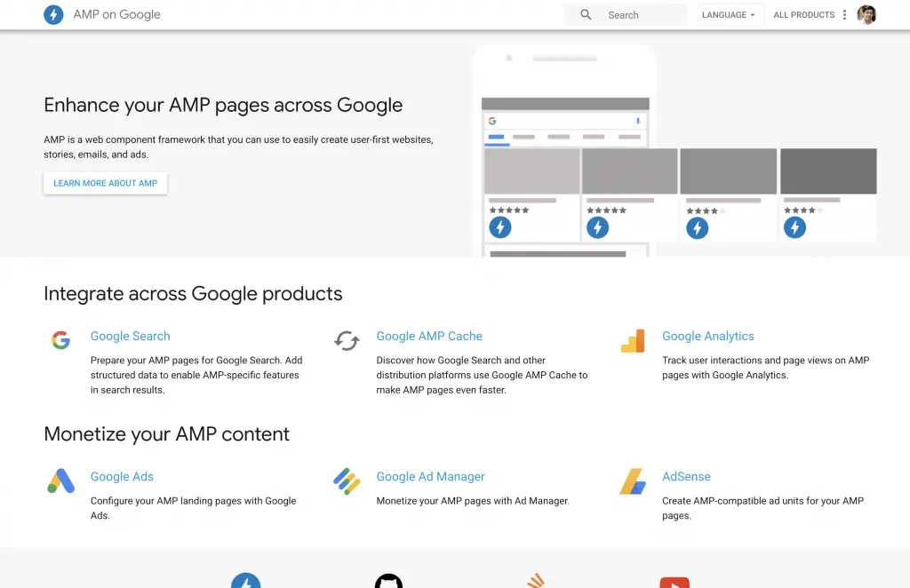
Task: Open the three-dot menu beside All Products
Action: pos(844,15)
